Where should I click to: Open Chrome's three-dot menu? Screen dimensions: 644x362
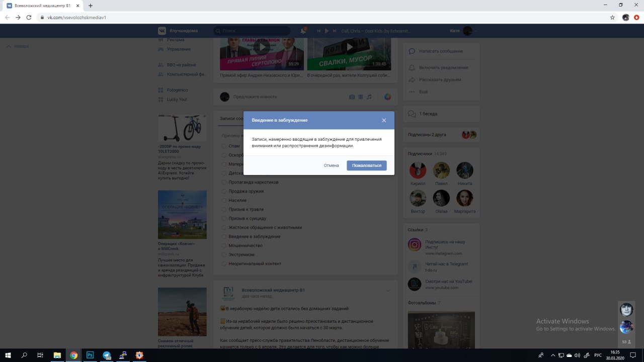point(637,17)
